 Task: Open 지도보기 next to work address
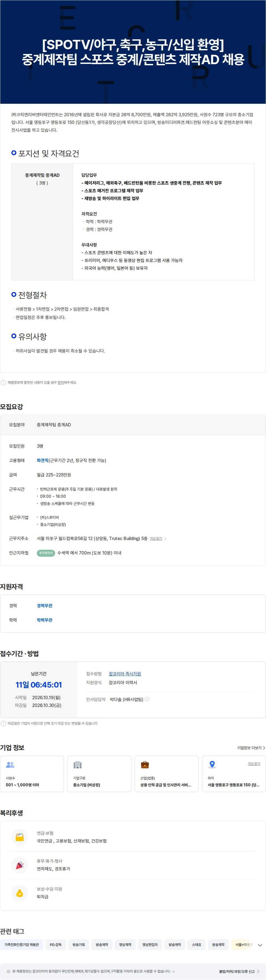pyautogui.click(x=156, y=539)
